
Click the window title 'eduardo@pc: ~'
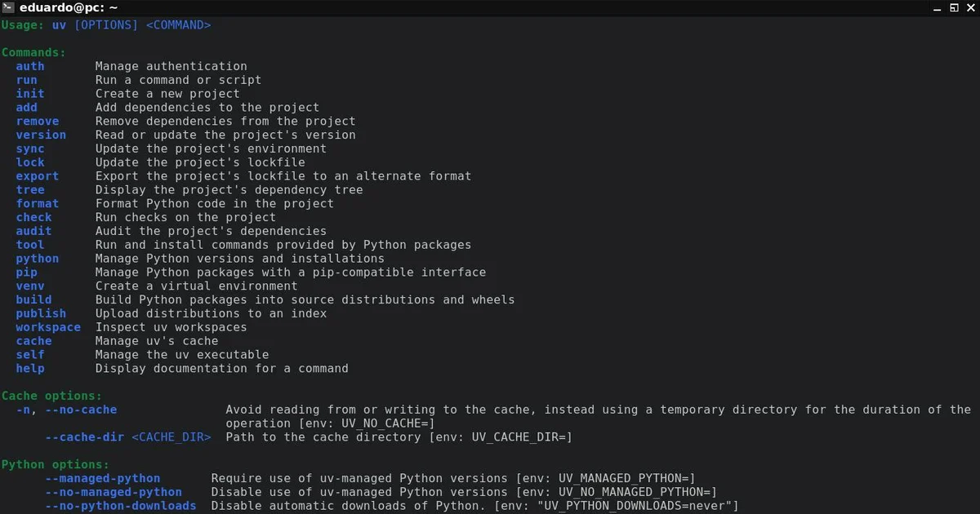coord(69,8)
